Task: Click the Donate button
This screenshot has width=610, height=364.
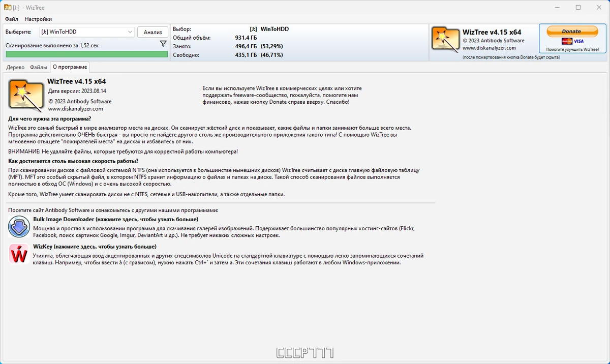Action: pyautogui.click(x=571, y=32)
